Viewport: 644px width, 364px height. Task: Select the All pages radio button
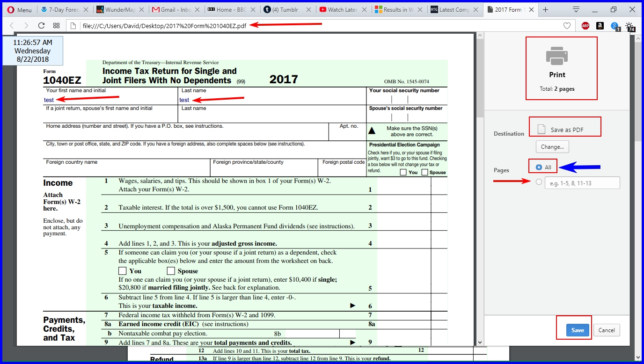539,167
